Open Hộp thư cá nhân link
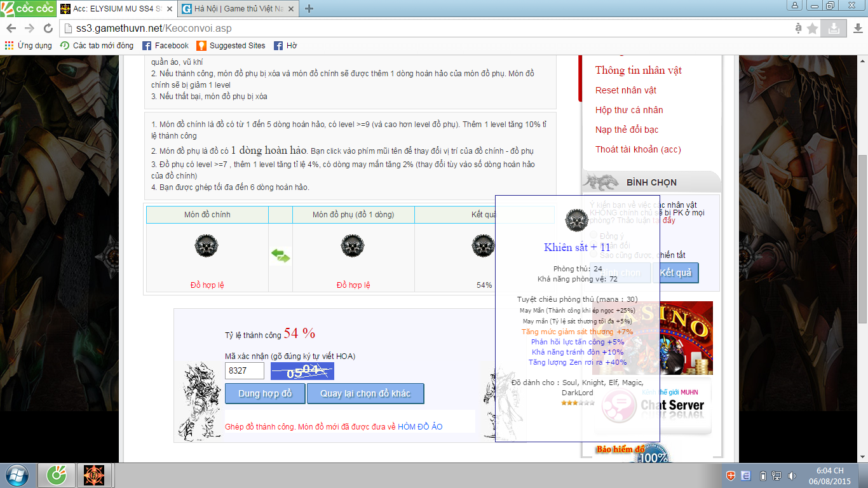 tap(629, 110)
